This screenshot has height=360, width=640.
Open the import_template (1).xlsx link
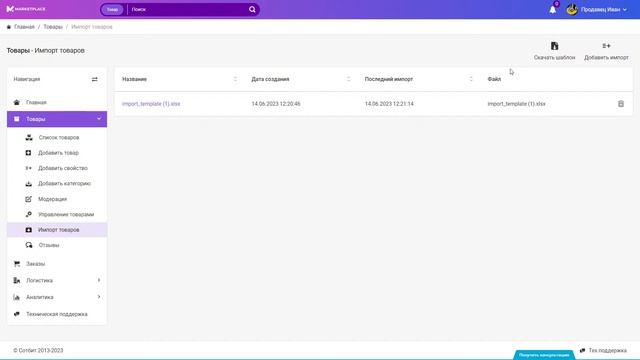[151, 104]
